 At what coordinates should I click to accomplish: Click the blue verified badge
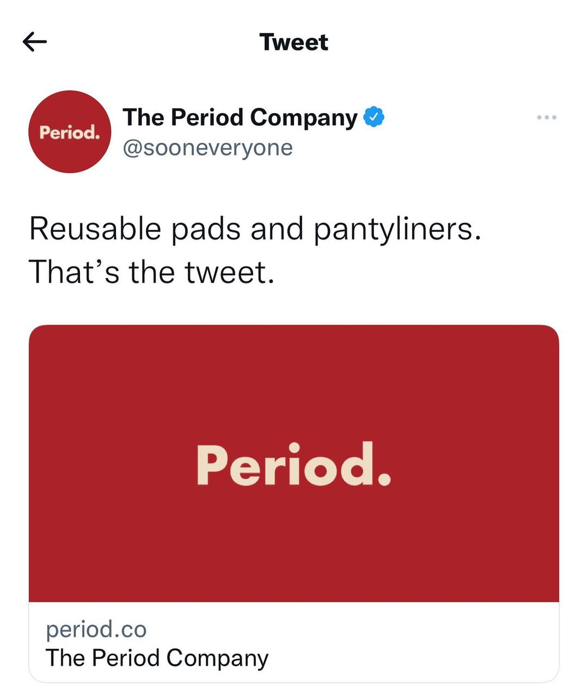[x=373, y=117]
